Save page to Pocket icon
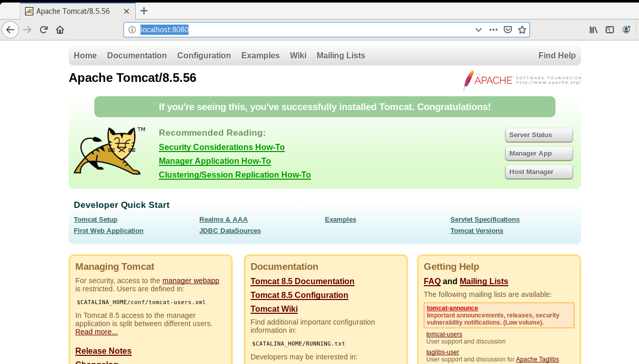Viewport: 639px width, 364px height. coord(508,30)
